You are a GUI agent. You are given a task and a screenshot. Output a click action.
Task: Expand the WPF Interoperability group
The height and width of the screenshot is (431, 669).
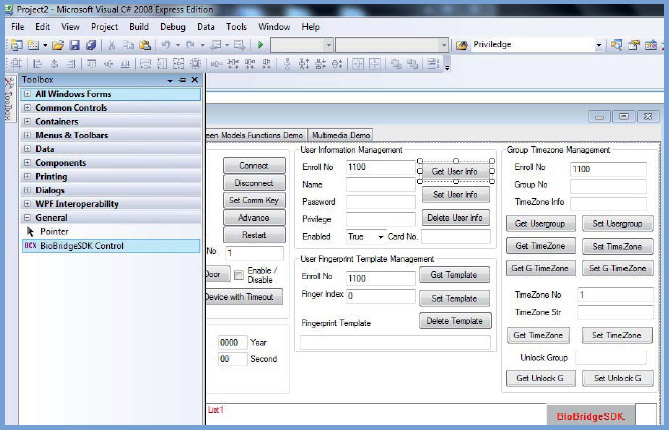click(27, 204)
